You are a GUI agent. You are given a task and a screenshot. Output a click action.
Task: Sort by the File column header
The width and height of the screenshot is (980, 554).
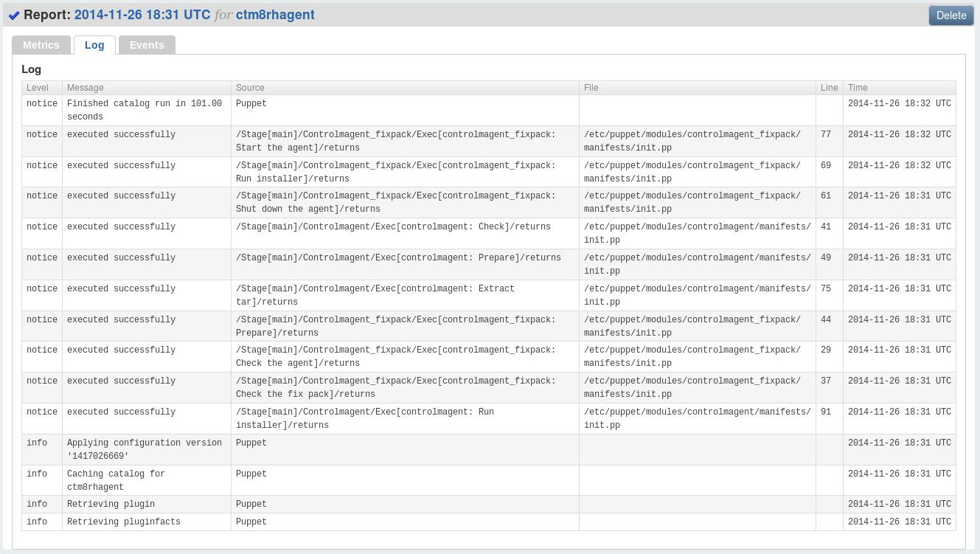pyautogui.click(x=591, y=87)
